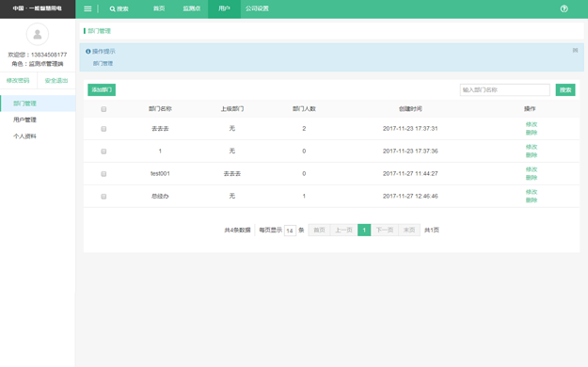
Task: Close the 操作提示 tip panel
Action: [575, 50]
